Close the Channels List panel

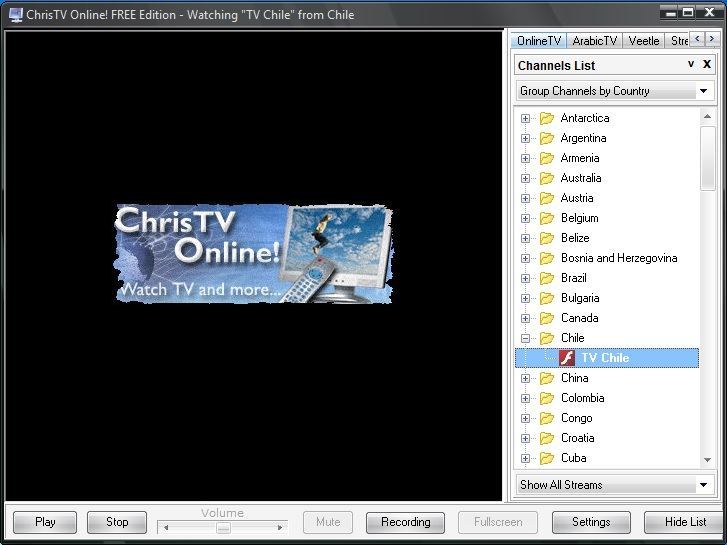pyautogui.click(x=707, y=64)
